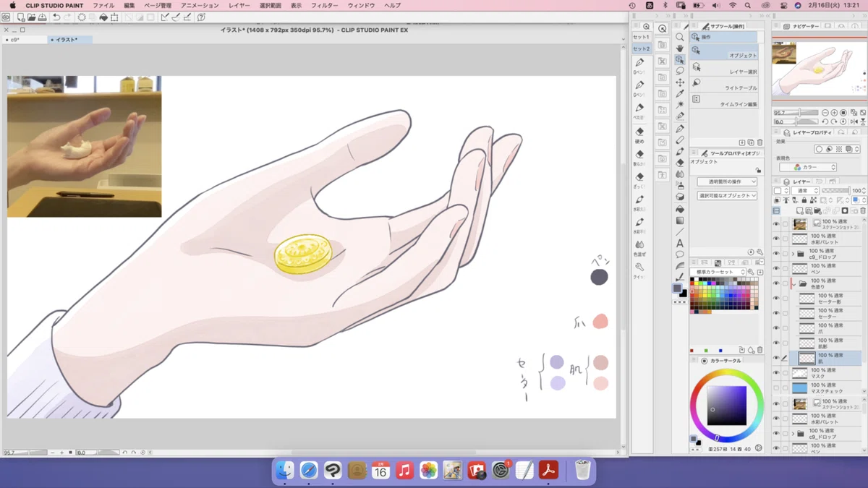
Task: Click the navigator canvas thumbnail
Action: (x=819, y=70)
